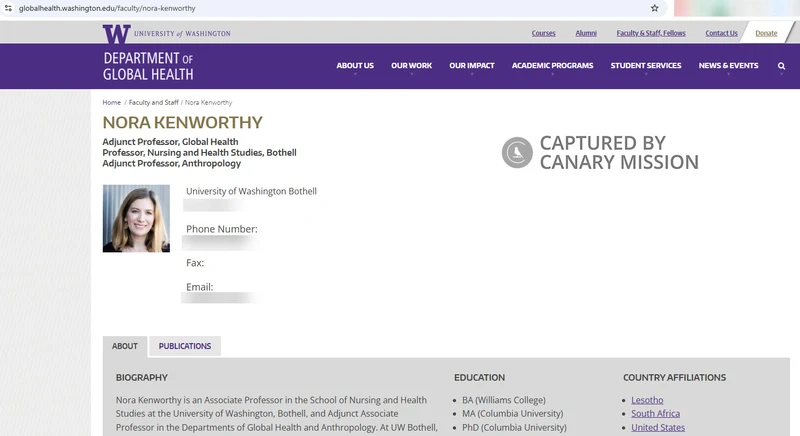
Task: Expand the Our Work menu
Action: click(x=411, y=66)
